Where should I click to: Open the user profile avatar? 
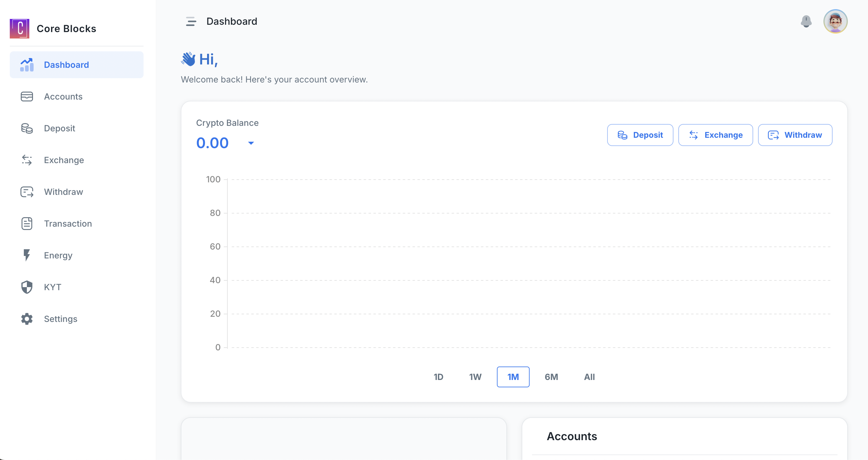(835, 22)
